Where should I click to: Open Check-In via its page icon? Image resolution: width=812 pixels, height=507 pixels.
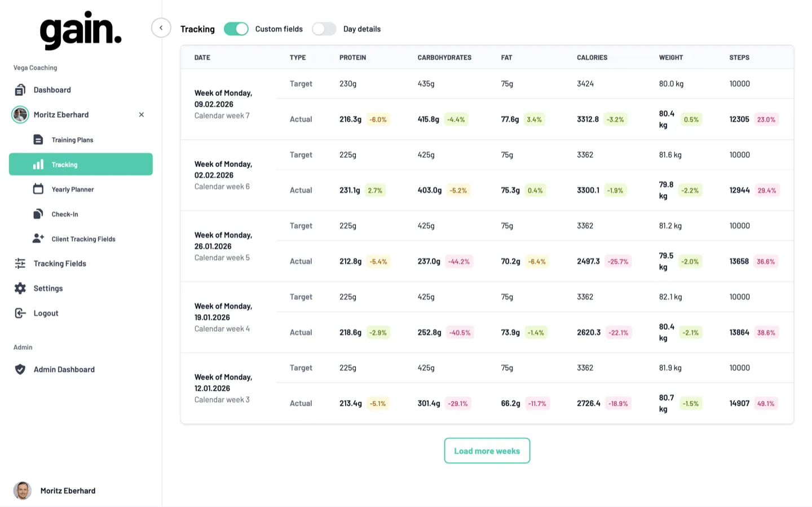[37, 214]
